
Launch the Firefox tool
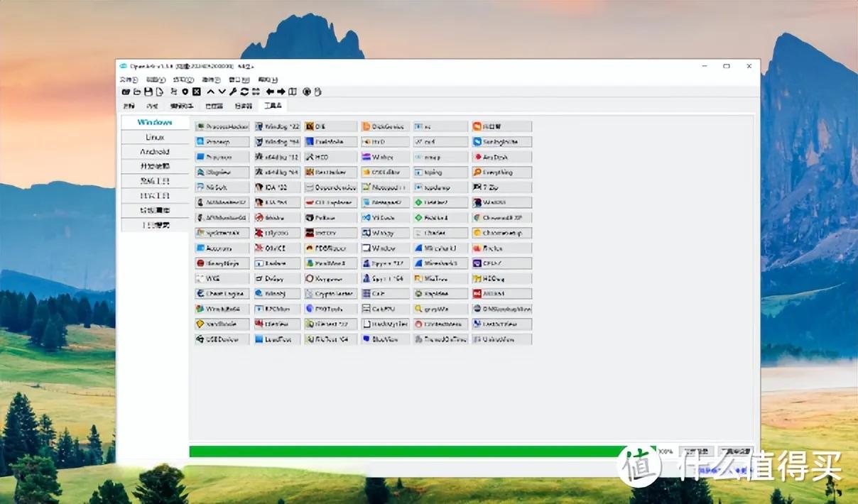tap(501, 248)
